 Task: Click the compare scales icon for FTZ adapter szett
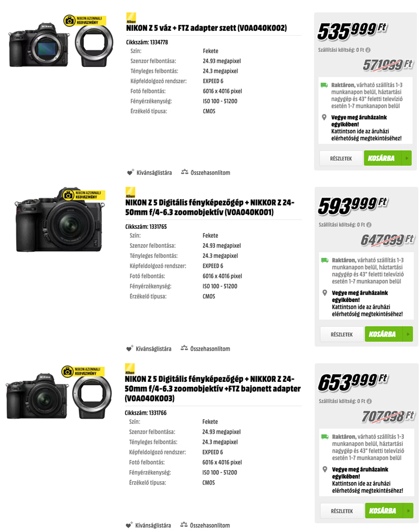185,172
